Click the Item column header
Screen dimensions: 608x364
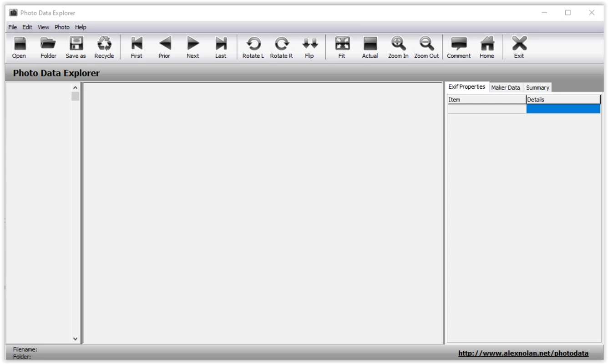coord(486,100)
